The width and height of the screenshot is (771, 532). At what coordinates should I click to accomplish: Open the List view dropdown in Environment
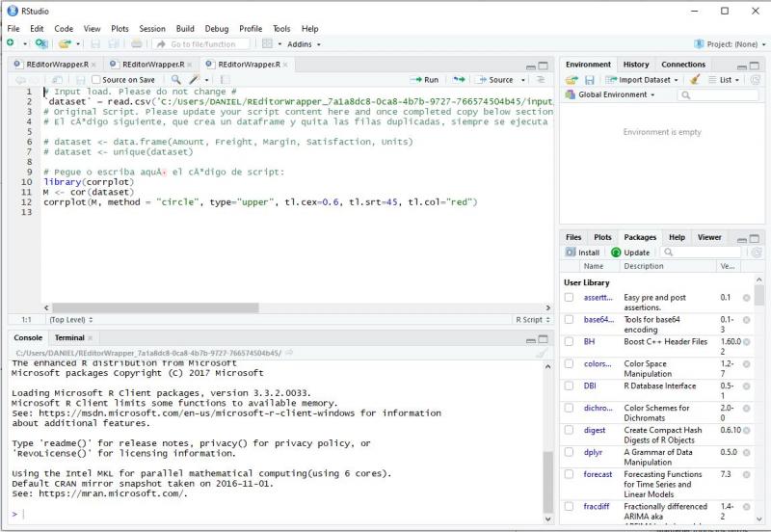coord(724,80)
